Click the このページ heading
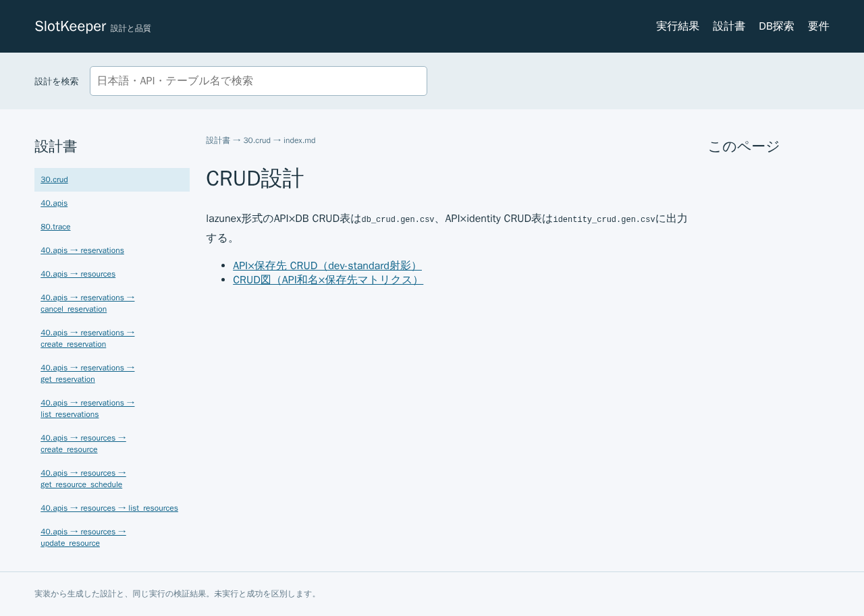The image size is (864, 616). [x=744, y=146]
